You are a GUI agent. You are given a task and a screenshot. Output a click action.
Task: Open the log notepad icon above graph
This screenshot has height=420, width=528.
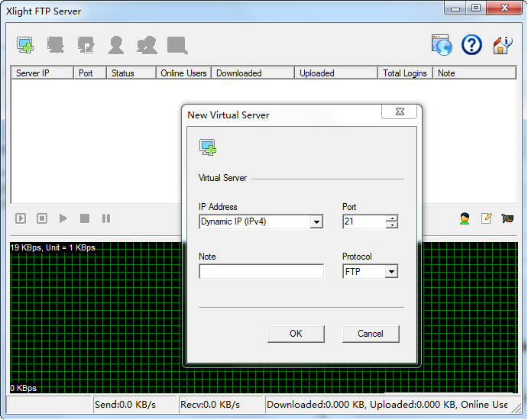pyautogui.click(x=486, y=218)
